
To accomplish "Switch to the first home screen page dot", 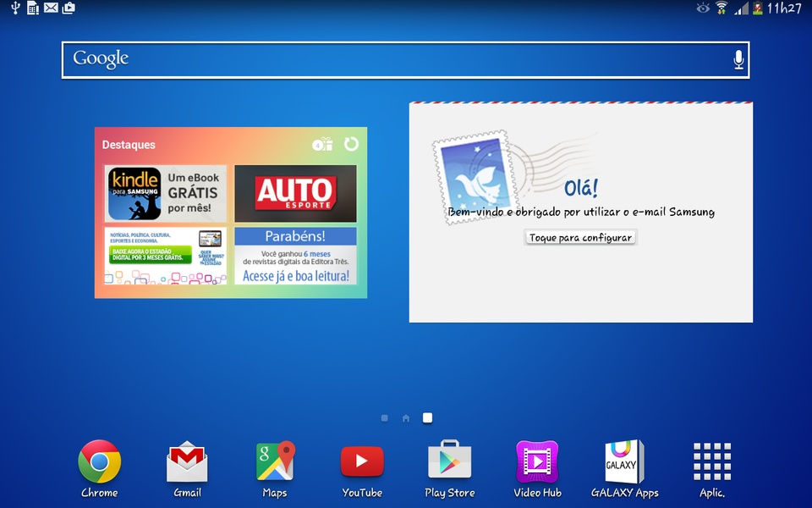I will click(384, 417).
